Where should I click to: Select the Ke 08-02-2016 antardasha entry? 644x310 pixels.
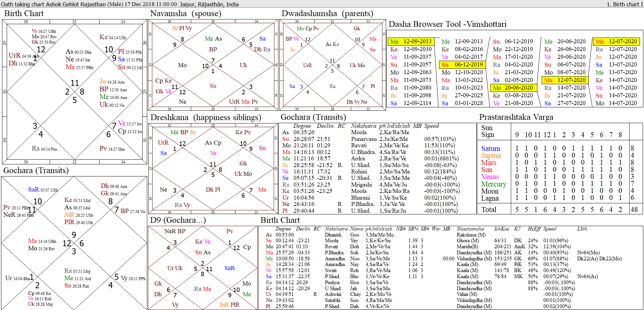pos(462,49)
